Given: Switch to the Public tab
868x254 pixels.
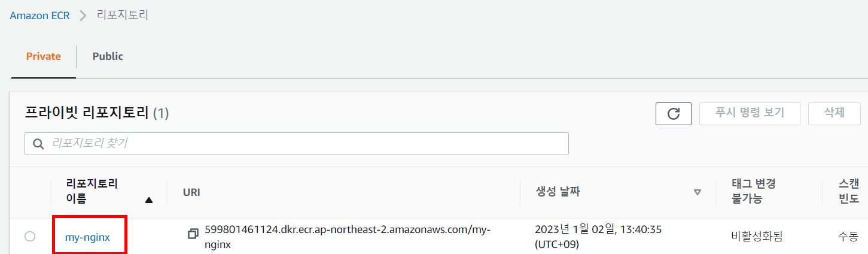Looking at the screenshot, I should tap(108, 56).
